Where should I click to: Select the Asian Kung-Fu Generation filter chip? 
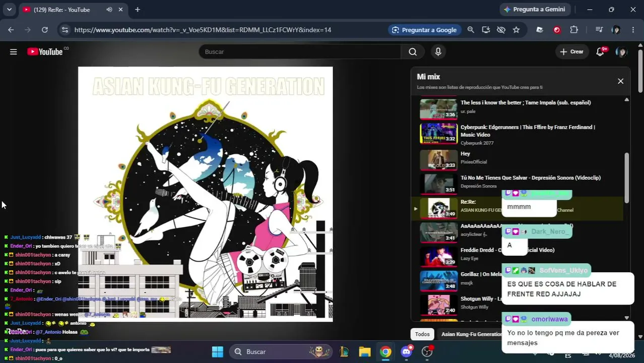click(x=472, y=334)
